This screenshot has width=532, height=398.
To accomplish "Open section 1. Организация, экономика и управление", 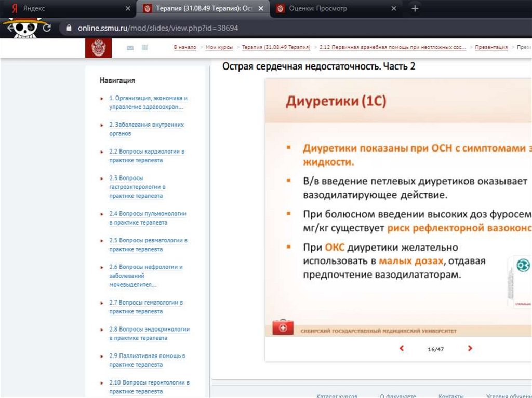I will click(148, 102).
